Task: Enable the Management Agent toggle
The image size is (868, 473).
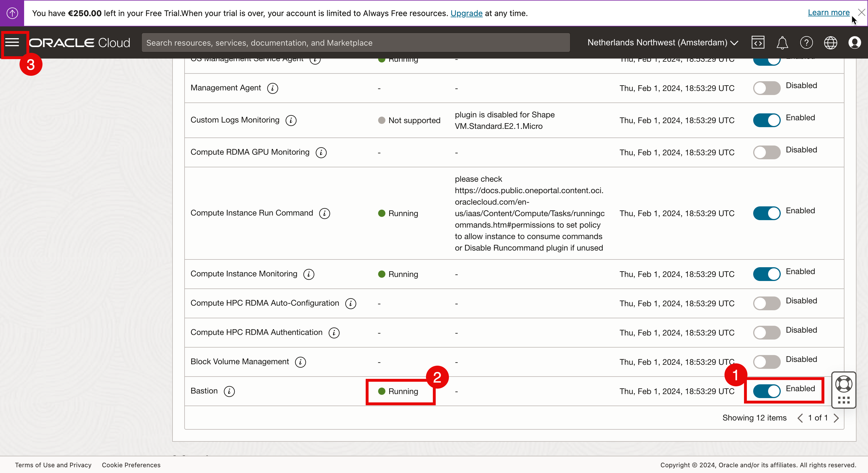Action: click(x=767, y=88)
